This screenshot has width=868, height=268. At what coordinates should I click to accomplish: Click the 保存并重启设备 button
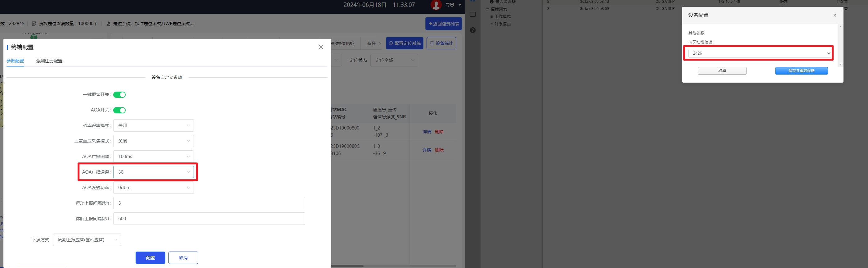pyautogui.click(x=802, y=71)
